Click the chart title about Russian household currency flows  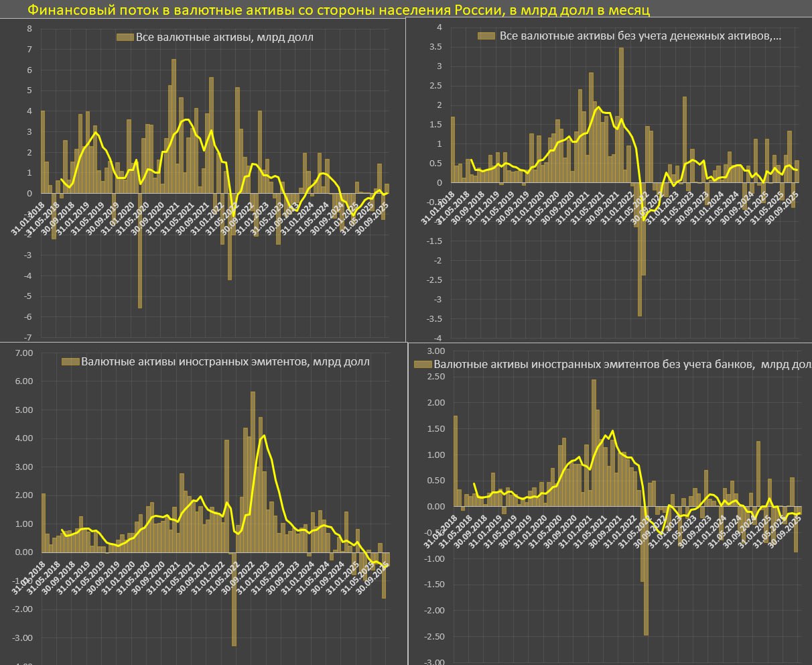pos(338,9)
